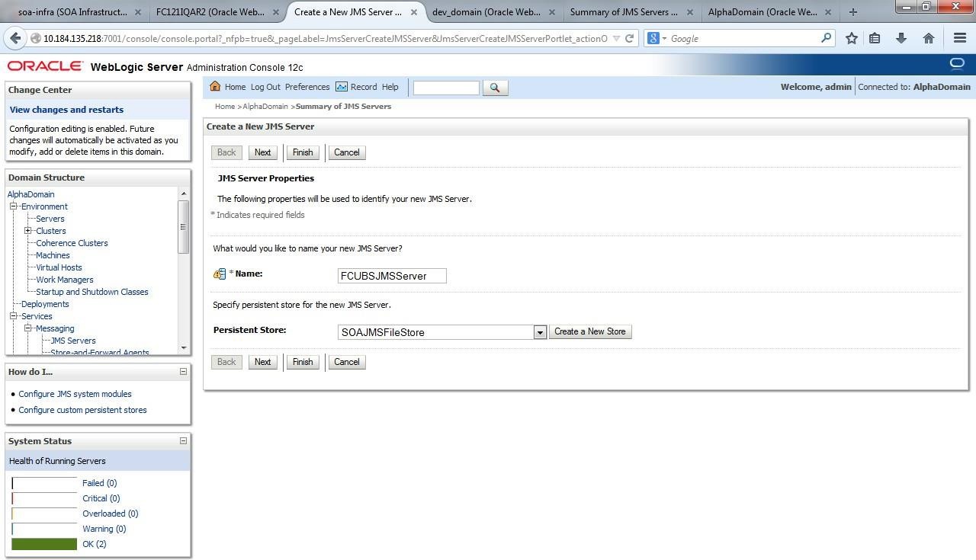This screenshot has width=976, height=560.
Task: Click the bottom Next button
Action: click(x=262, y=362)
